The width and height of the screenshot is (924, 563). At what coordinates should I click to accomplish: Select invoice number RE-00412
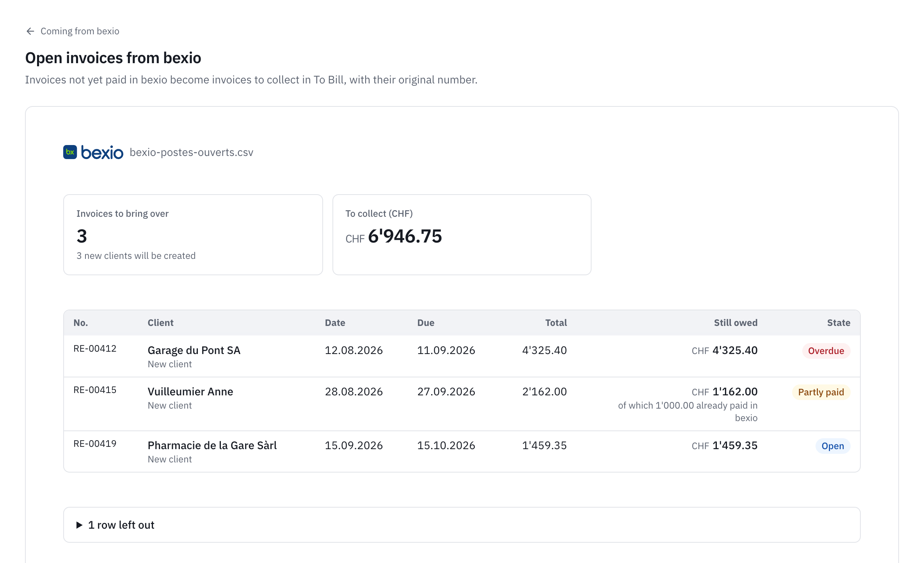click(x=95, y=349)
